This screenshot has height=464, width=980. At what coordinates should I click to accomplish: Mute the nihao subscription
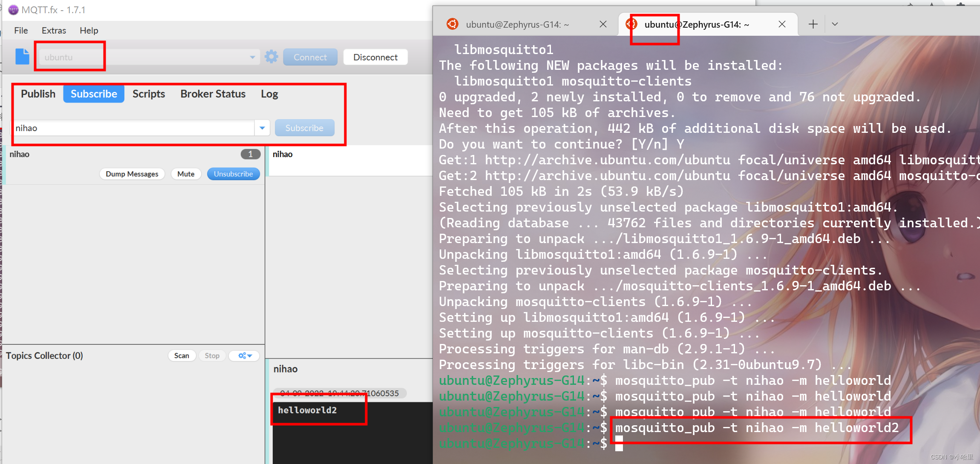click(x=186, y=174)
